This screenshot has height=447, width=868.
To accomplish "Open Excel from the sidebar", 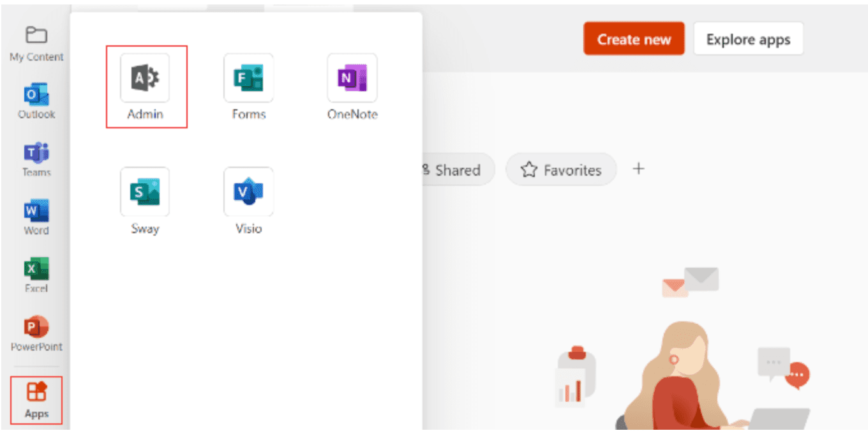I will click(x=36, y=271).
